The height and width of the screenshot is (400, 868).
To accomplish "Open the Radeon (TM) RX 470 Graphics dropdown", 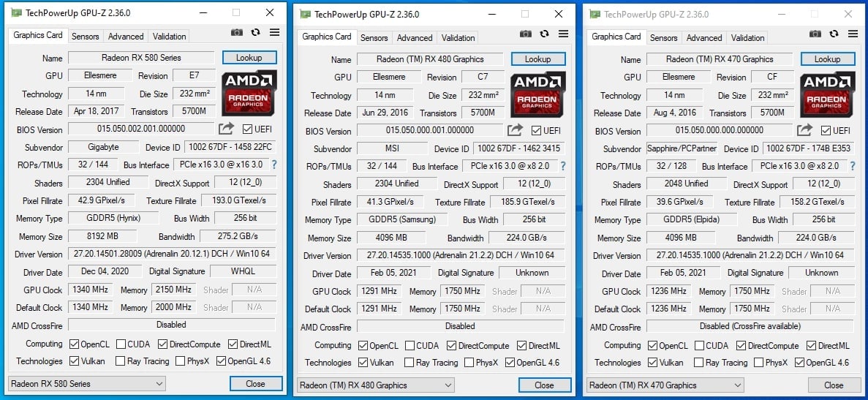I will pos(666,385).
